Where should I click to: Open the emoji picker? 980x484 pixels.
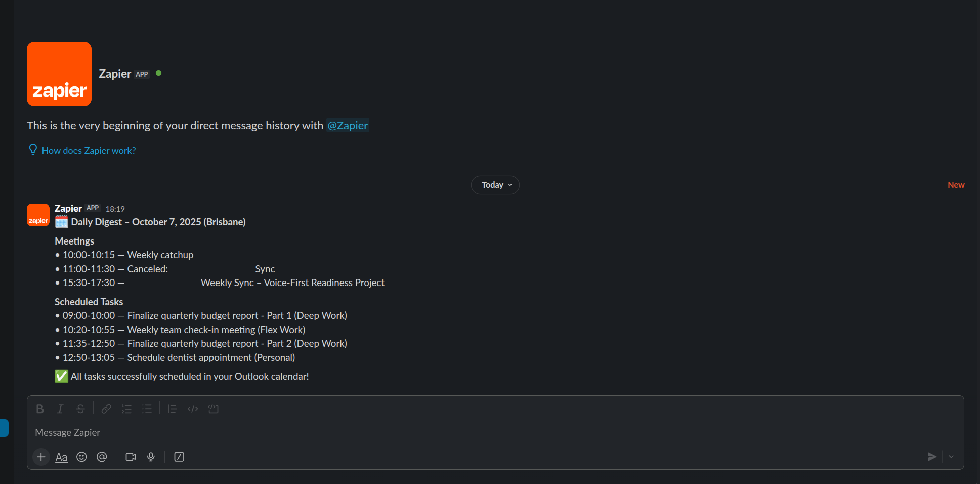point(81,457)
